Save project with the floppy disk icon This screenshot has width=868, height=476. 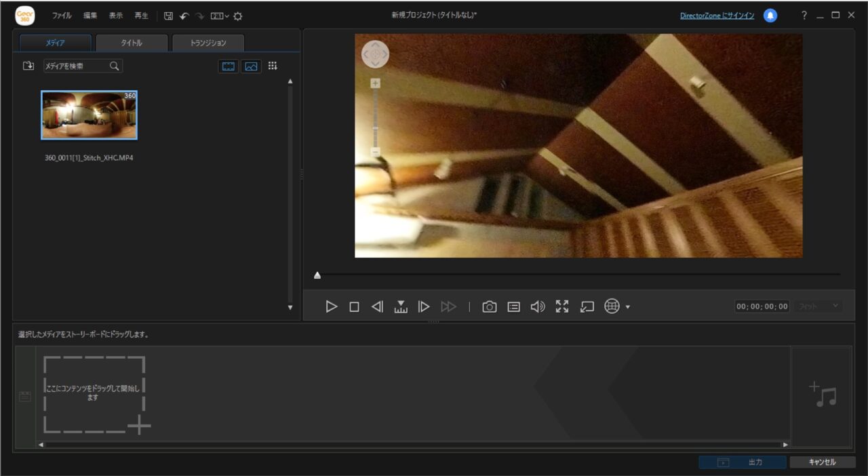click(169, 16)
